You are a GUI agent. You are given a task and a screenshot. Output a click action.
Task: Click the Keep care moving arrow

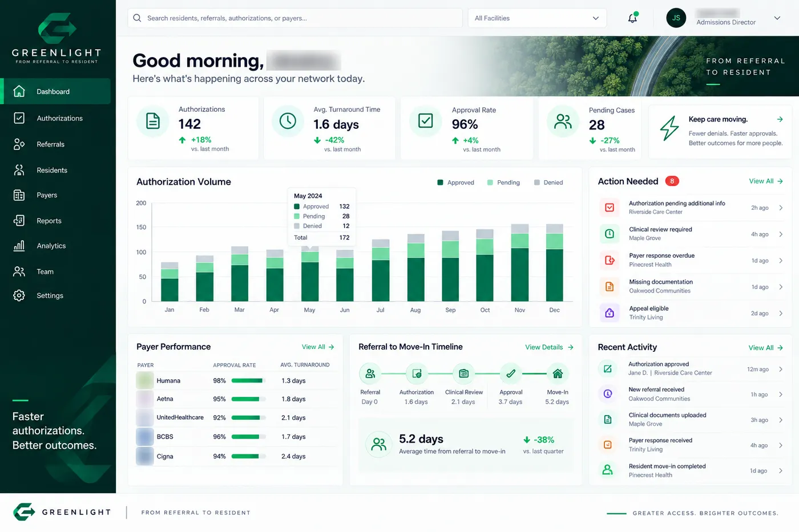point(780,119)
